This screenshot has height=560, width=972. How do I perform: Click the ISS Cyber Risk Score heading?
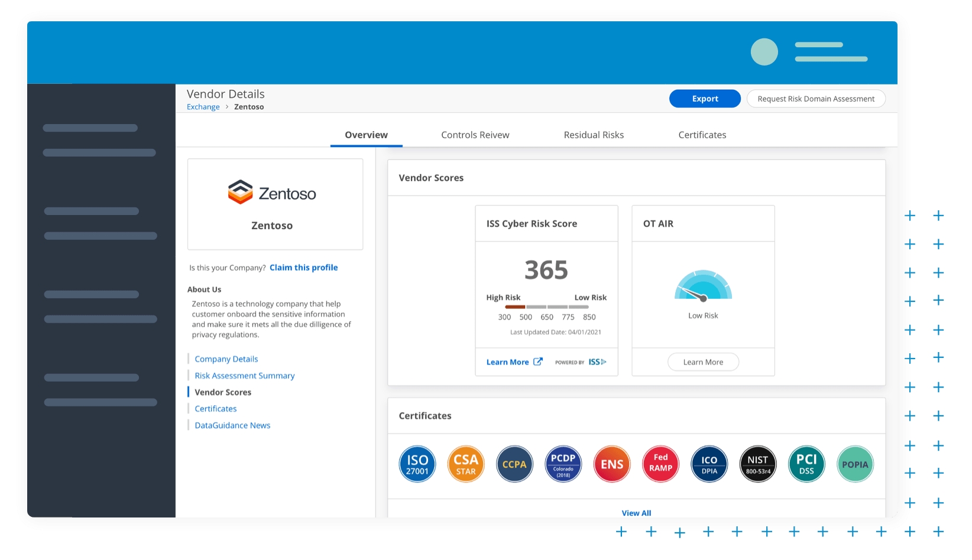pos(532,224)
